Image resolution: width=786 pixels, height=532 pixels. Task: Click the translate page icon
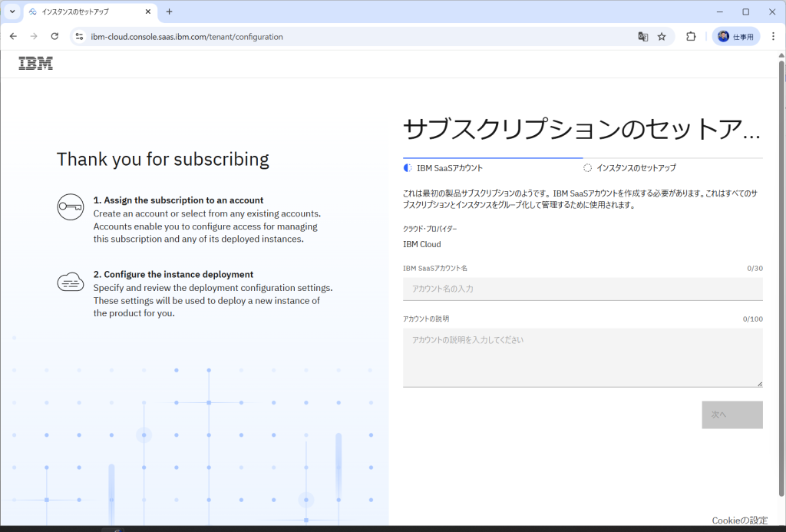[642, 37]
